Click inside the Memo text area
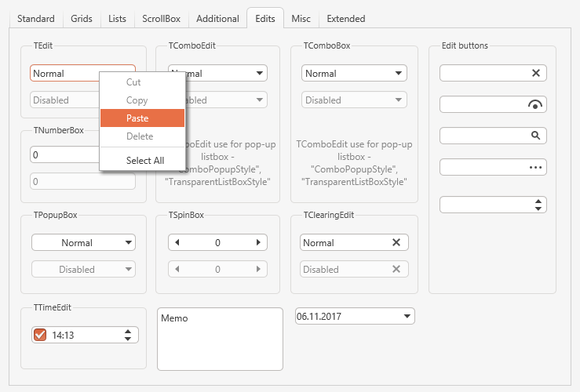The height and width of the screenshot is (392, 580). tap(220, 339)
